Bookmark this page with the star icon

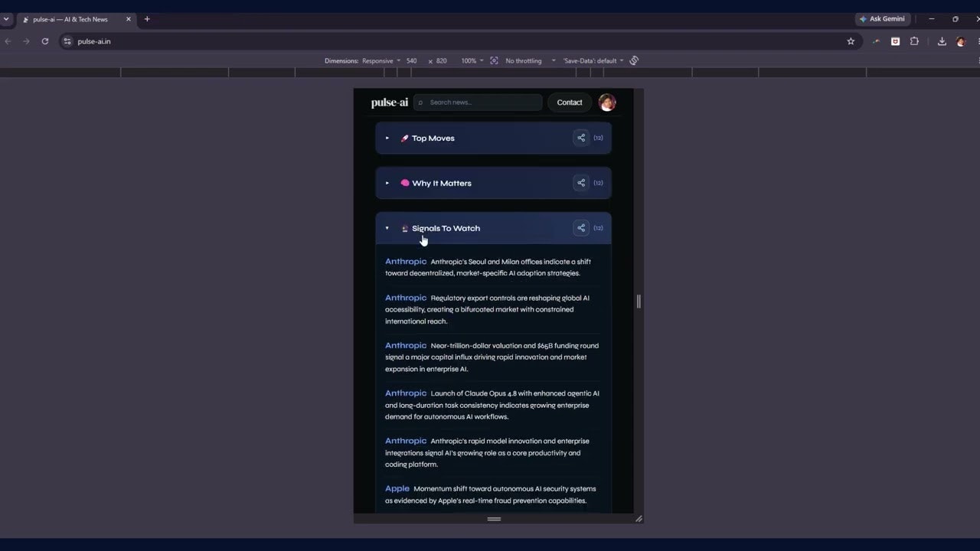point(851,41)
